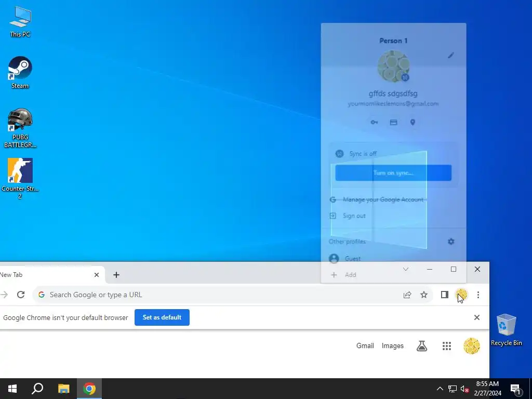Click the network tray icon
The height and width of the screenshot is (399, 532).
453,389
